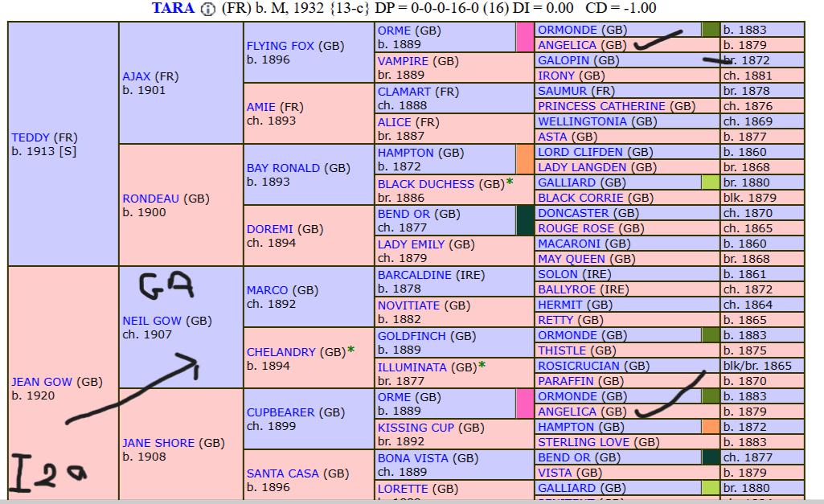Click the light green swatch beside GALLIARD above BLACK CORRIE
Viewport: 824px width, 504px height.
710,182
